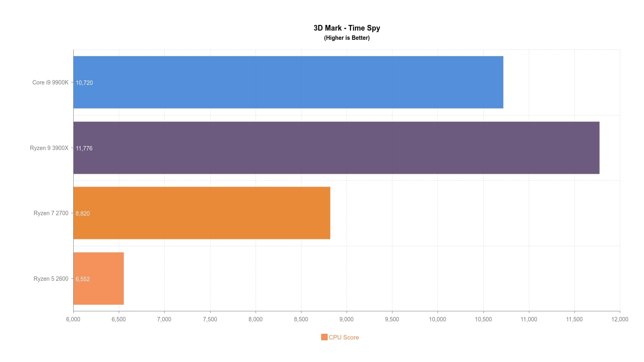The image size is (644, 362).
Task: Click the Core i9 9900K axis label
Action: (50, 82)
